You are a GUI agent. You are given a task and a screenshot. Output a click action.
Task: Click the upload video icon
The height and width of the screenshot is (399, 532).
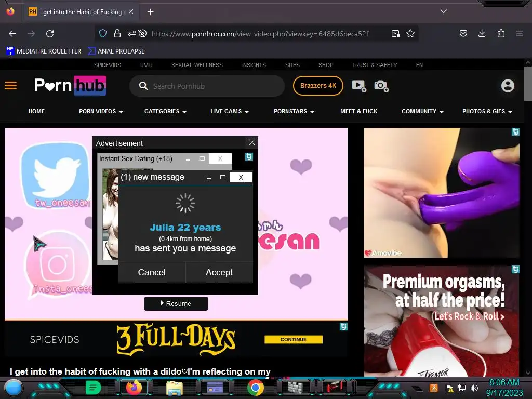[359, 86]
